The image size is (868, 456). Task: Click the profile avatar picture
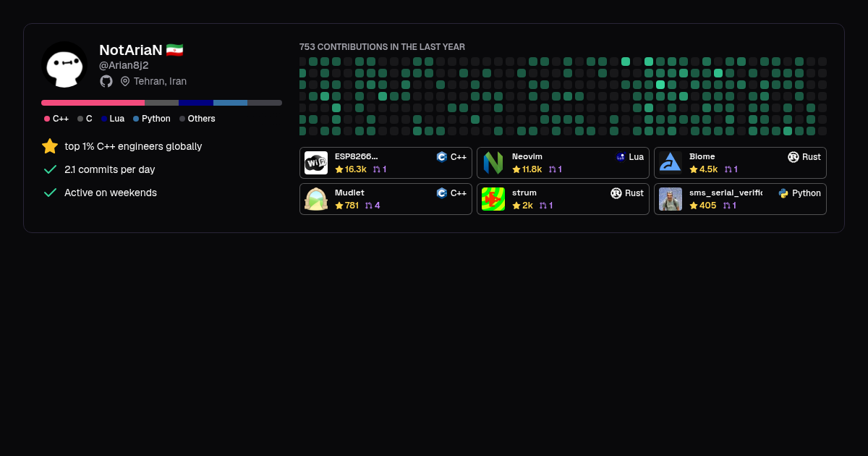[64, 65]
